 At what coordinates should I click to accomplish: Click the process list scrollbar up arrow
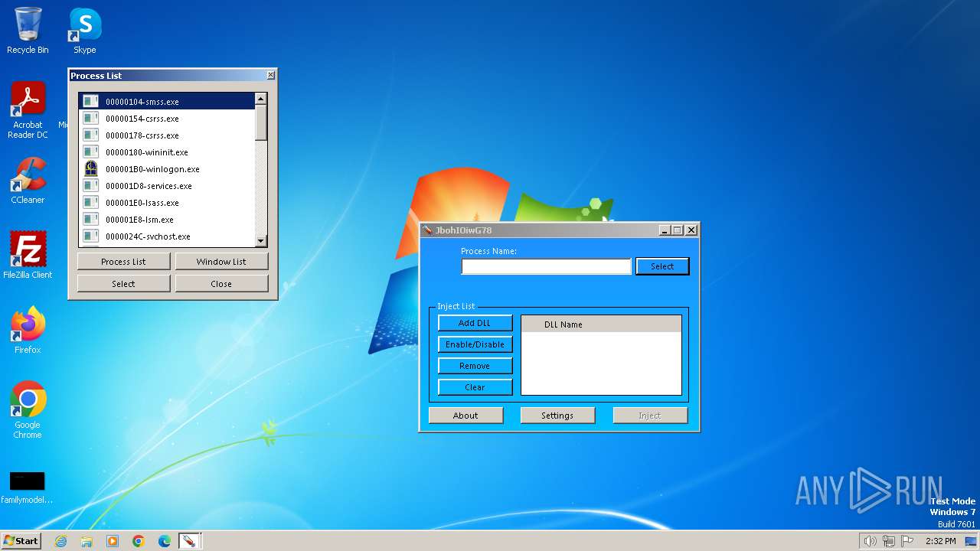coord(261,99)
